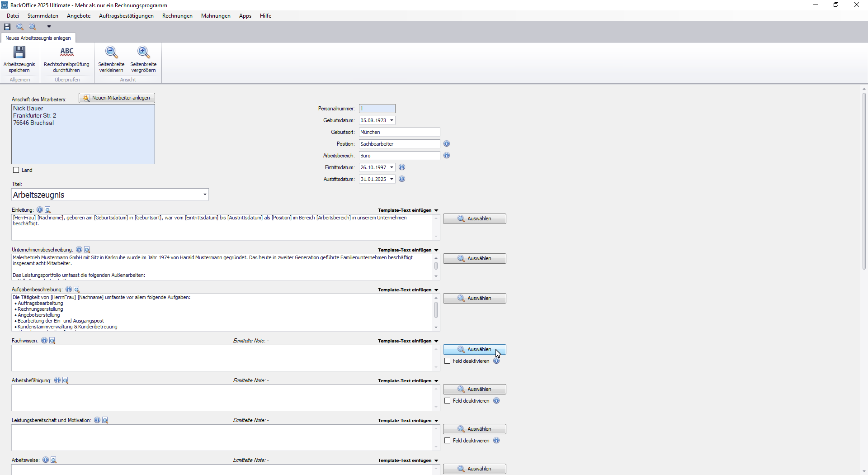Open the Apps menu
Image resolution: width=868 pixels, height=475 pixels.
coord(245,16)
